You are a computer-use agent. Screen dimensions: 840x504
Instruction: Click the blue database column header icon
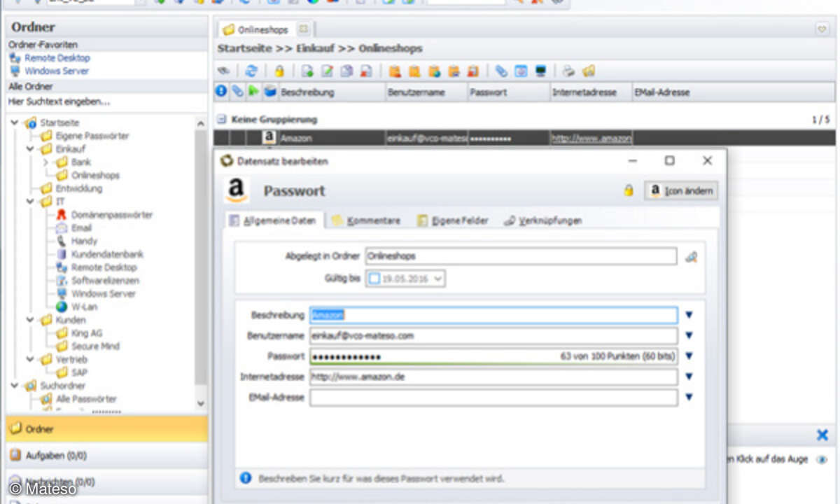point(269,91)
